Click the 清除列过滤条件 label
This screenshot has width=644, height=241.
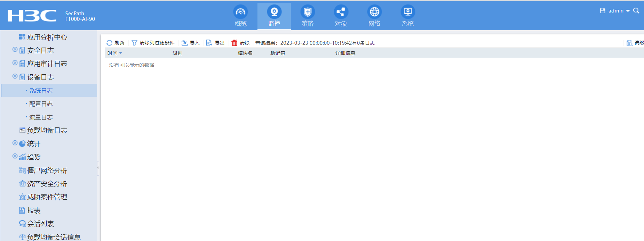157,43
